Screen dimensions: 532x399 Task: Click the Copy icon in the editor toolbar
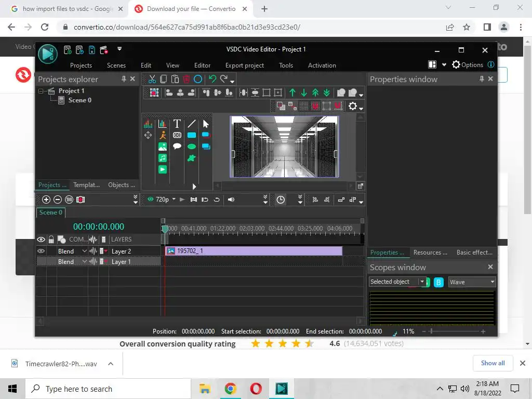coord(164,79)
